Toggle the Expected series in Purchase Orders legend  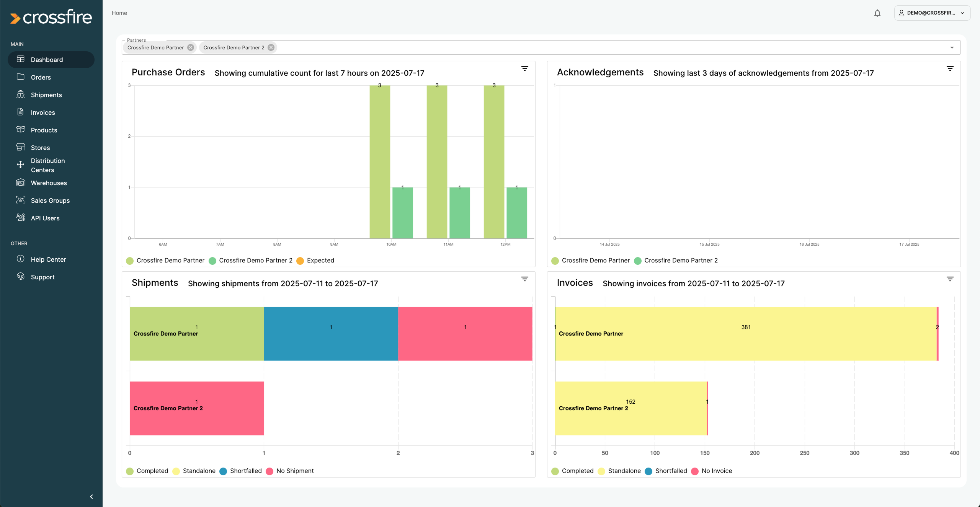click(x=315, y=261)
